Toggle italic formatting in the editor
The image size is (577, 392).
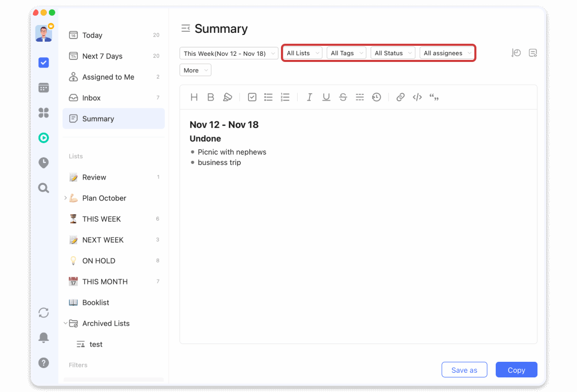(309, 97)
